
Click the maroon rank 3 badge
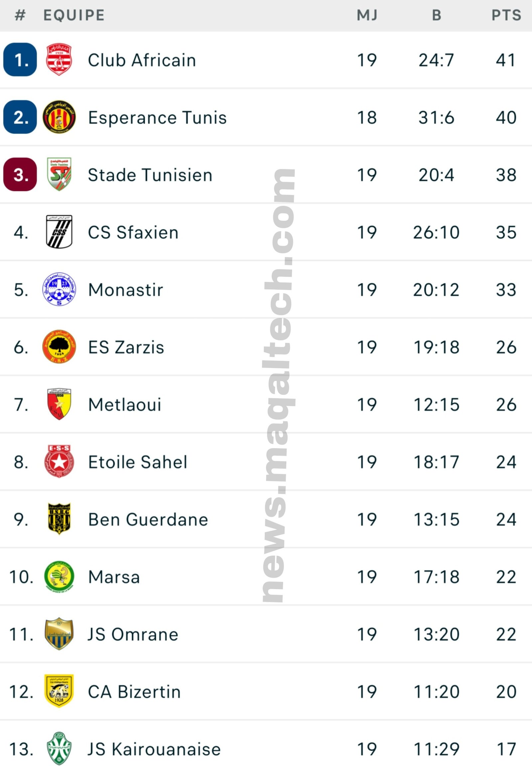point(20,174)
